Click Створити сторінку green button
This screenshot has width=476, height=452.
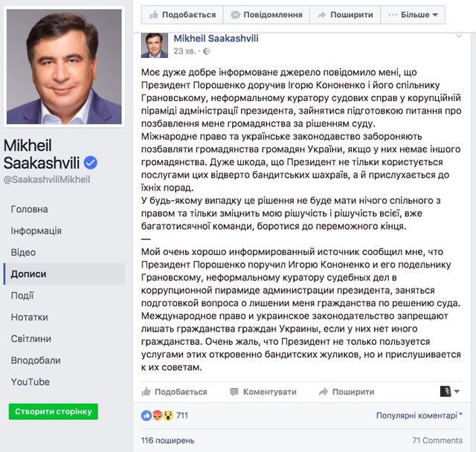(x=53, y=412)
